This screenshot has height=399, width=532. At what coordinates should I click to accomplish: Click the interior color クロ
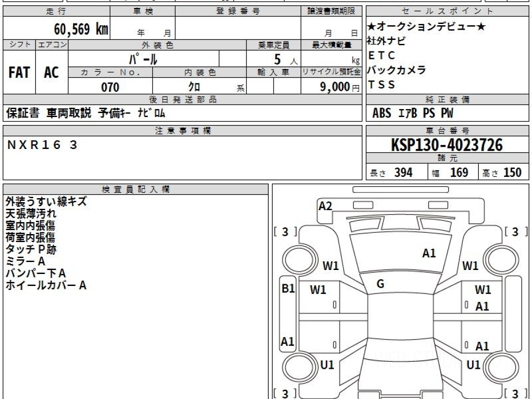coord(194,87)
